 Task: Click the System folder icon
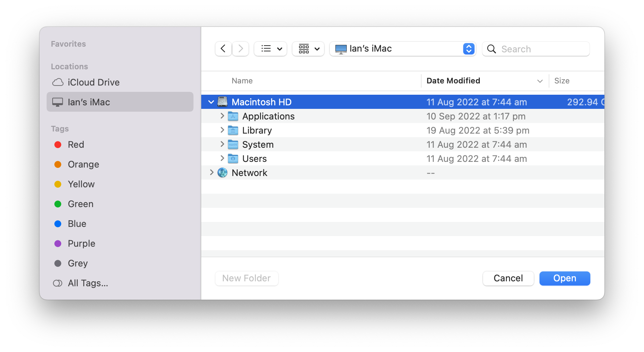click(233, 144)
